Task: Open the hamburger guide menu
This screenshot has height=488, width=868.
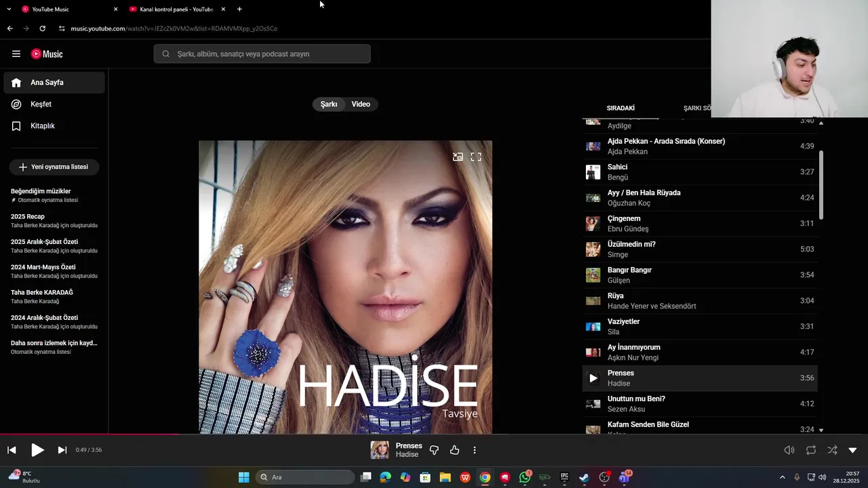Action: click(16, 54)
